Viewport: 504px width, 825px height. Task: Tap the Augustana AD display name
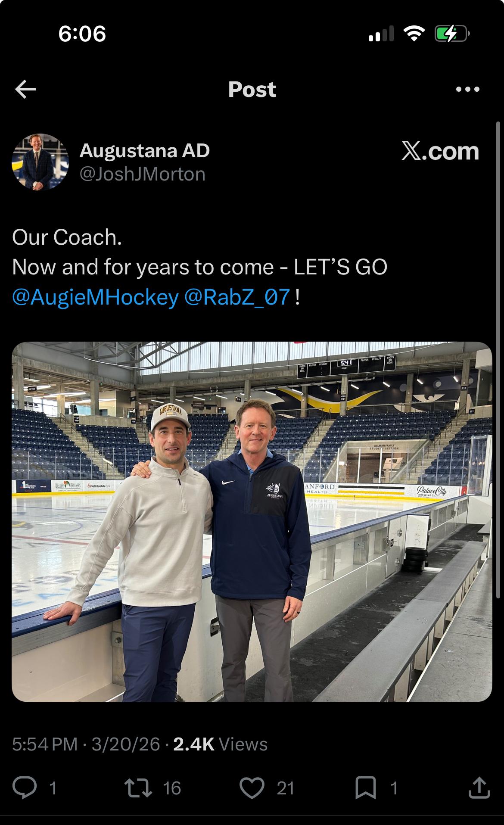pyautogui.click(x=144, y=151)
